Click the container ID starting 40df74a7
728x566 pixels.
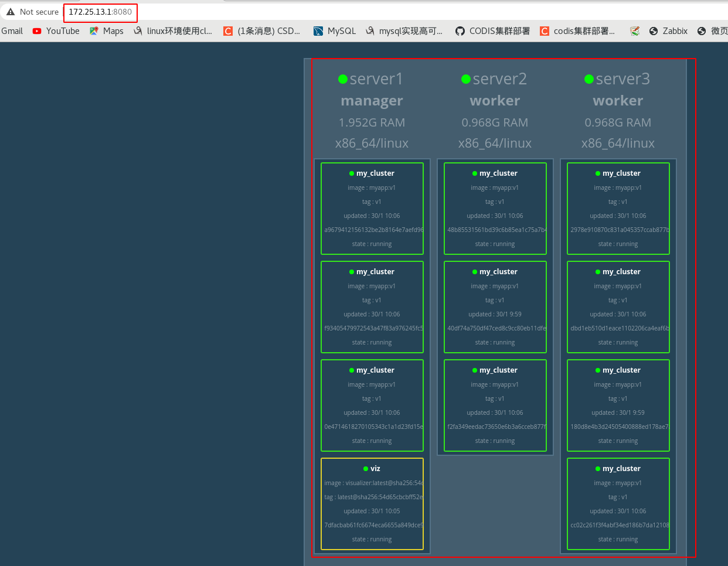[x=496, y=329]
